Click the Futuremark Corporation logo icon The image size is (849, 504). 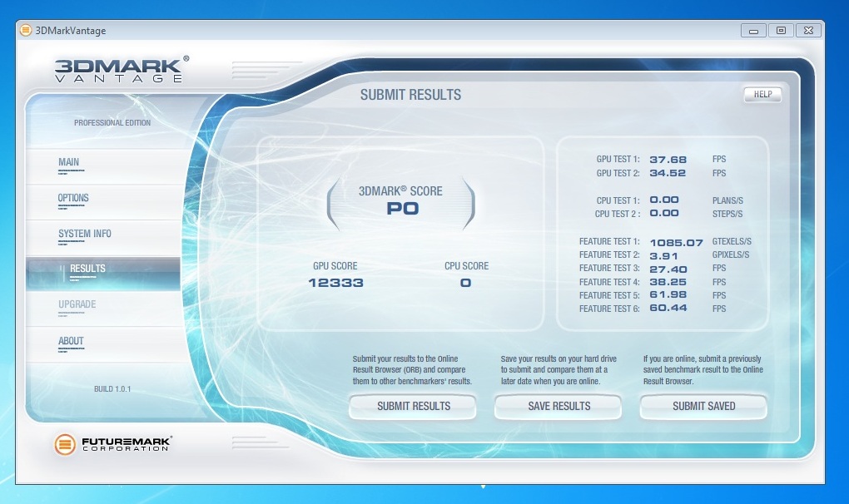[x=64, y=444]
